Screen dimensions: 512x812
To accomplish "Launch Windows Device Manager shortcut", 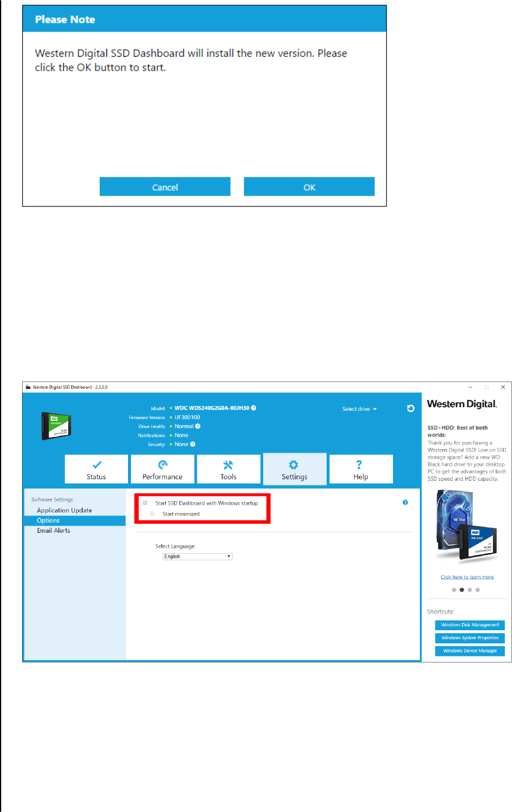I will pyautogui.click(x=470, y=651).
